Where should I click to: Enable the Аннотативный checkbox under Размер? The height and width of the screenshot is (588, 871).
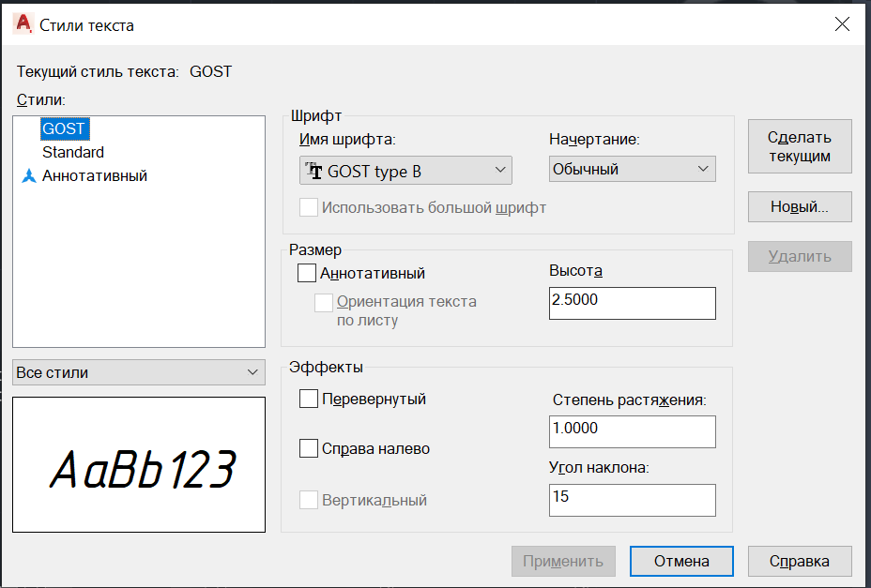[307, 273]
